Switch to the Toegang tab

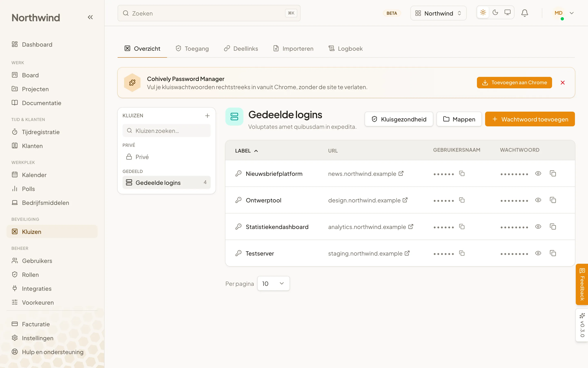pos(192,48)
